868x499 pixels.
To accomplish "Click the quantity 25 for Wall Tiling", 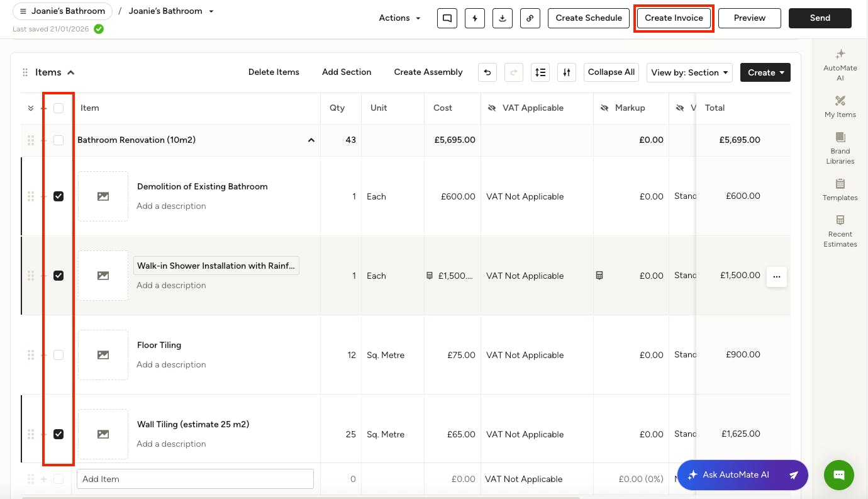I will click(351, 434).
